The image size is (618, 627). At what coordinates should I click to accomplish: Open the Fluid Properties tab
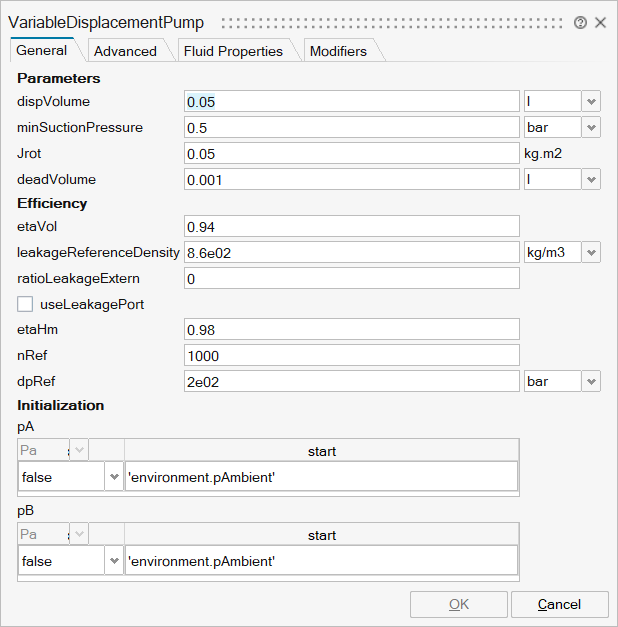233,51
